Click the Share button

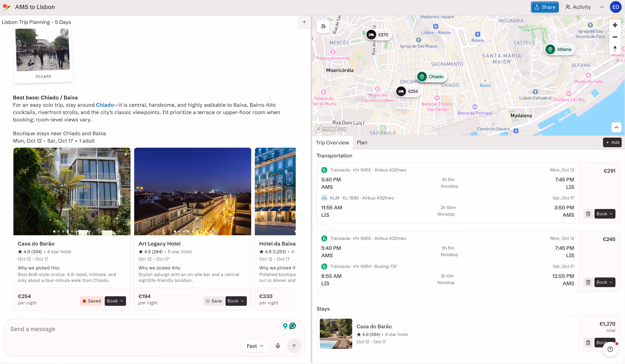click(545, 7)
